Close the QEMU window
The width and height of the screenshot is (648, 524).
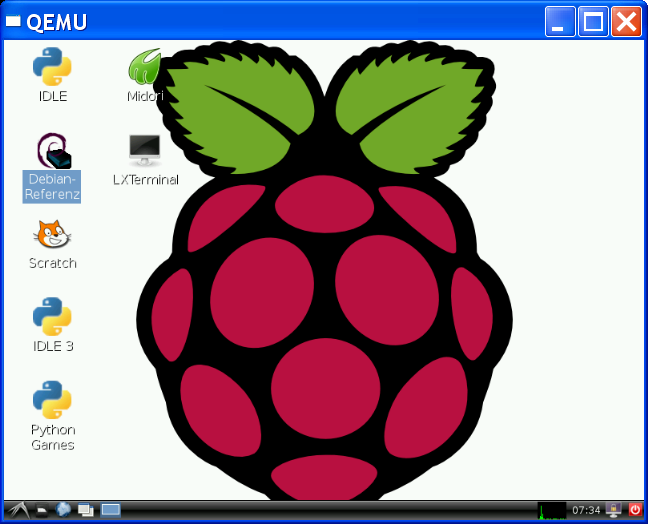(x=626, y=21)
